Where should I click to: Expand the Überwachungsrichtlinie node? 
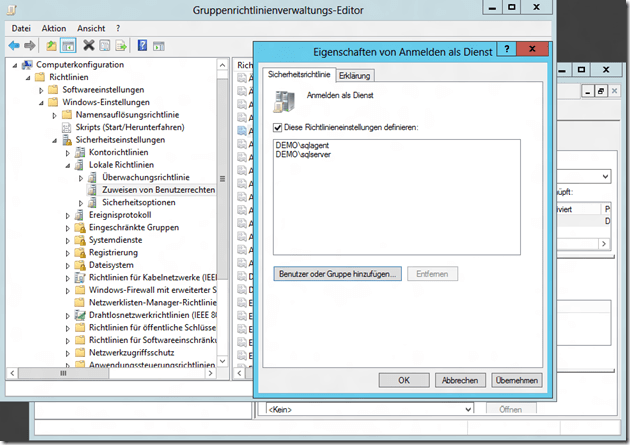tap(81, 178)
